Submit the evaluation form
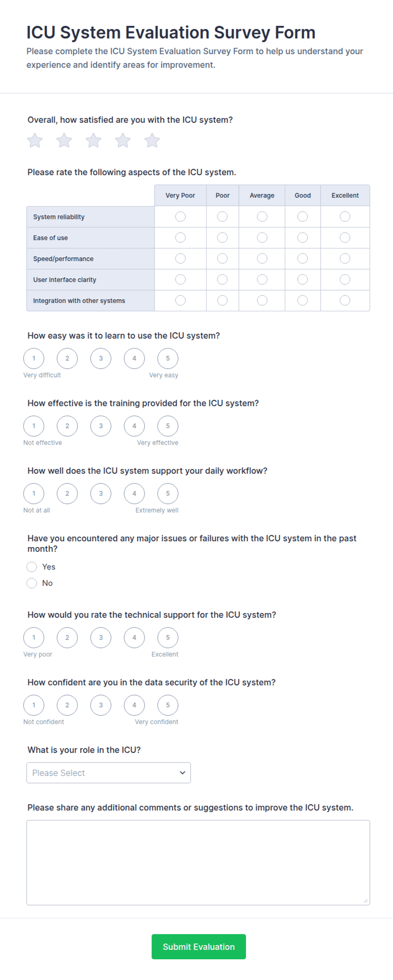Viewport: 393px width, 980px height. (x=199, y=947)
